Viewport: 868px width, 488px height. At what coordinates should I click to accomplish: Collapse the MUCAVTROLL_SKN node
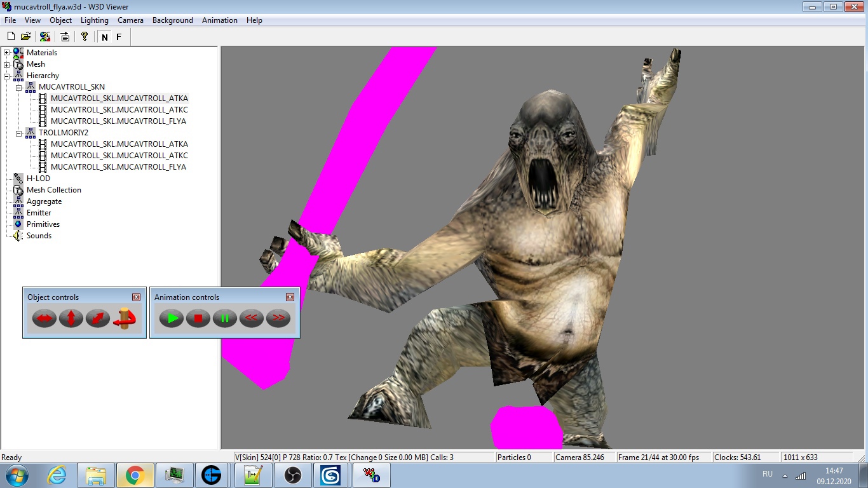(x=19, y=87)
